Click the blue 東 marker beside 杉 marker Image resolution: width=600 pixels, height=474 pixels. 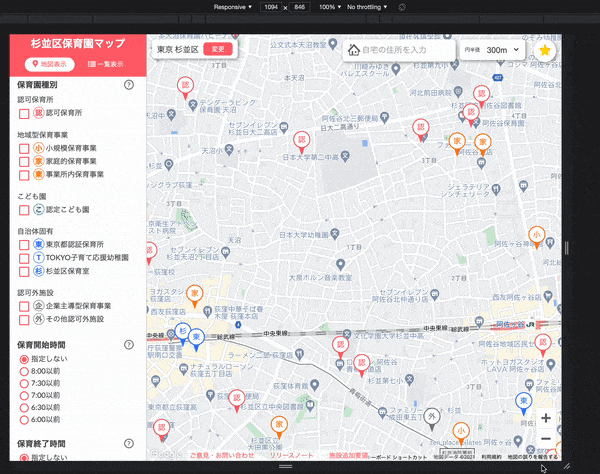pos(196,340)
